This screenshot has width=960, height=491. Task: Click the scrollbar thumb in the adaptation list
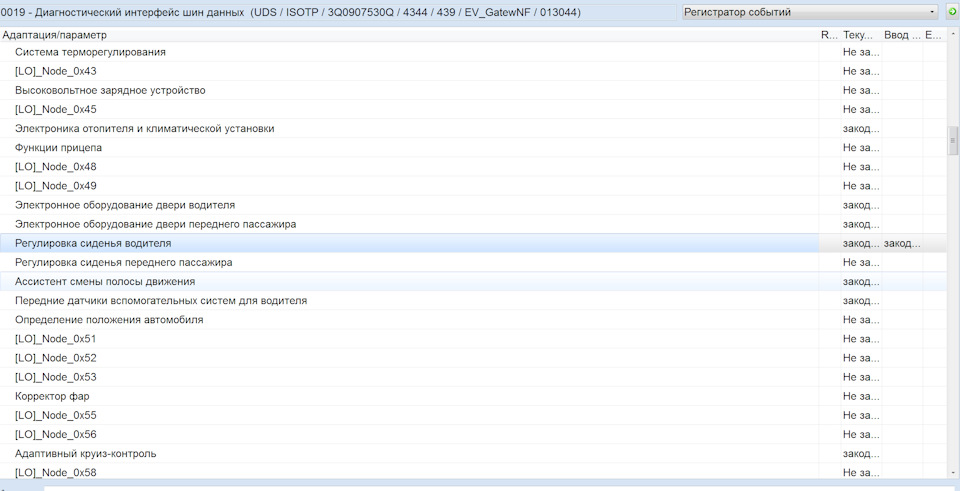coord(953,140)
